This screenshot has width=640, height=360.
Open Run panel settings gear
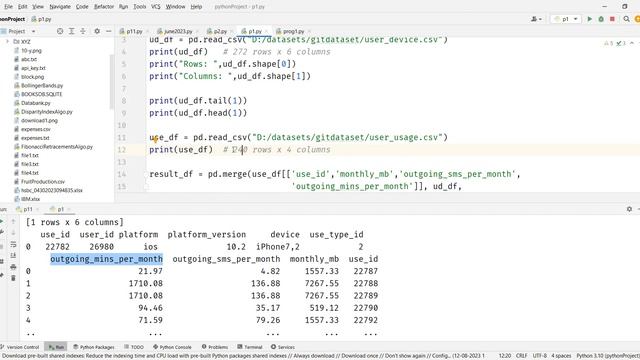coord(629,209)
